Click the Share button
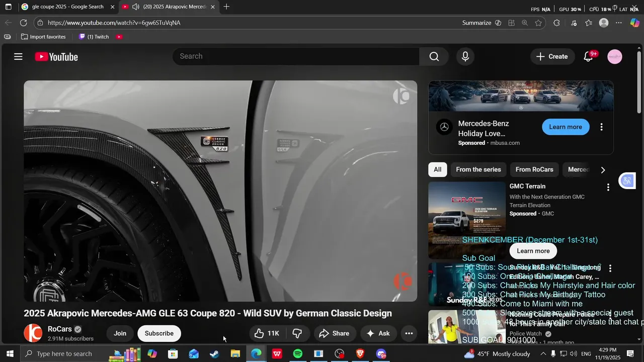The image size is (644, 362). 334,333
